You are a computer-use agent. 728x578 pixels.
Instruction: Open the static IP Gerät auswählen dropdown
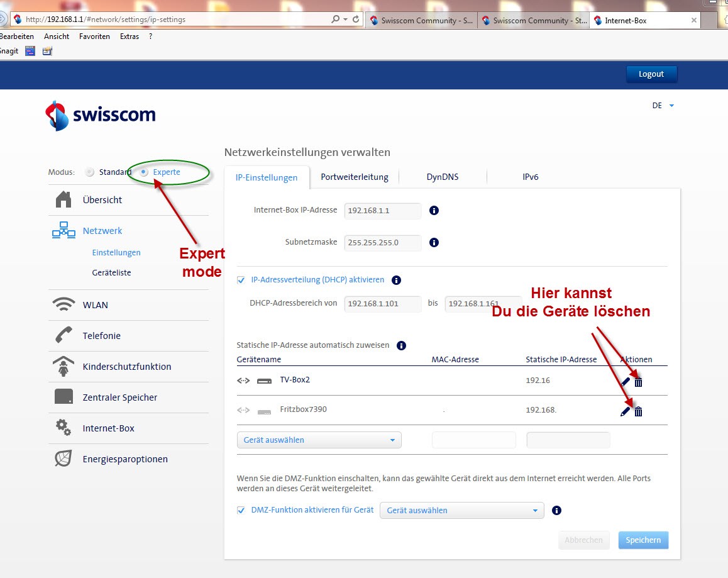(x=319, y=440)
